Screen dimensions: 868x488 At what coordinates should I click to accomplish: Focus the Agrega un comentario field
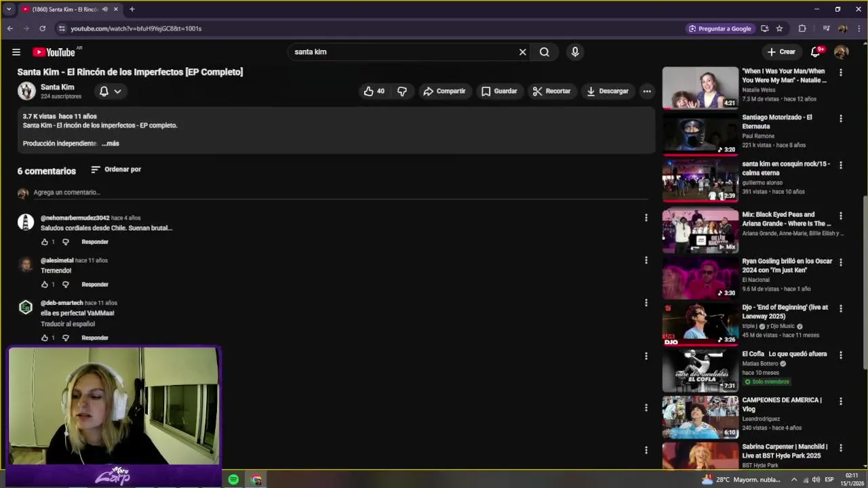(340, 192)
